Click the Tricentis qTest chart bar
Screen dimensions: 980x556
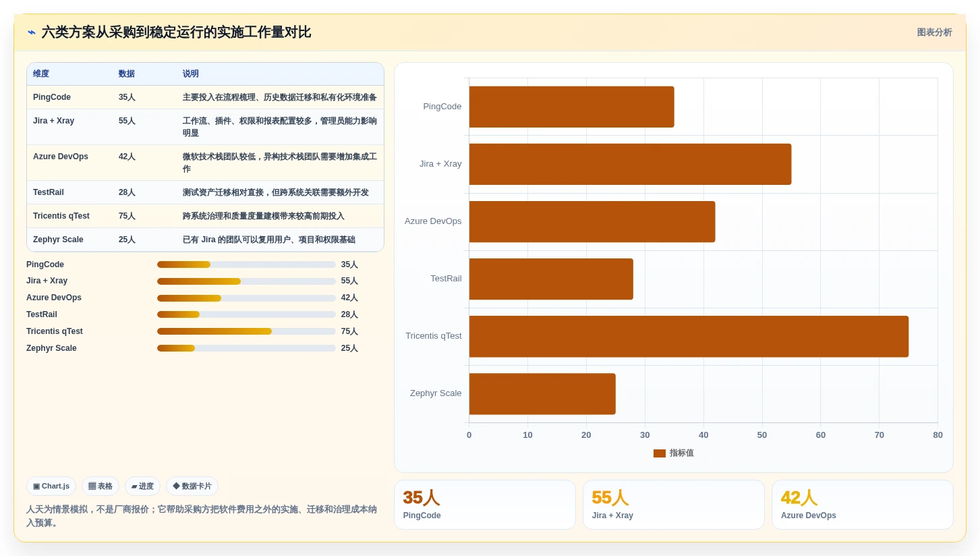689,336
